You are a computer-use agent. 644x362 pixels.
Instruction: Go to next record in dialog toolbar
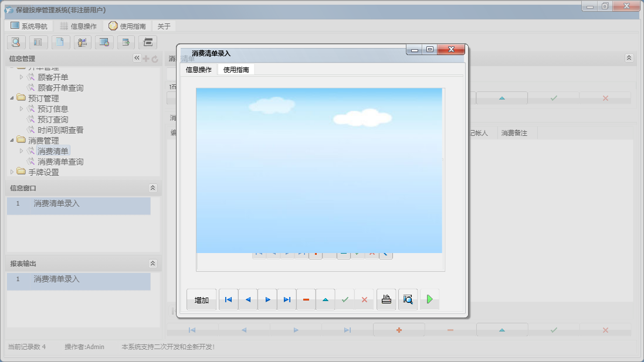pyautogui.click(x=267, y=299)
